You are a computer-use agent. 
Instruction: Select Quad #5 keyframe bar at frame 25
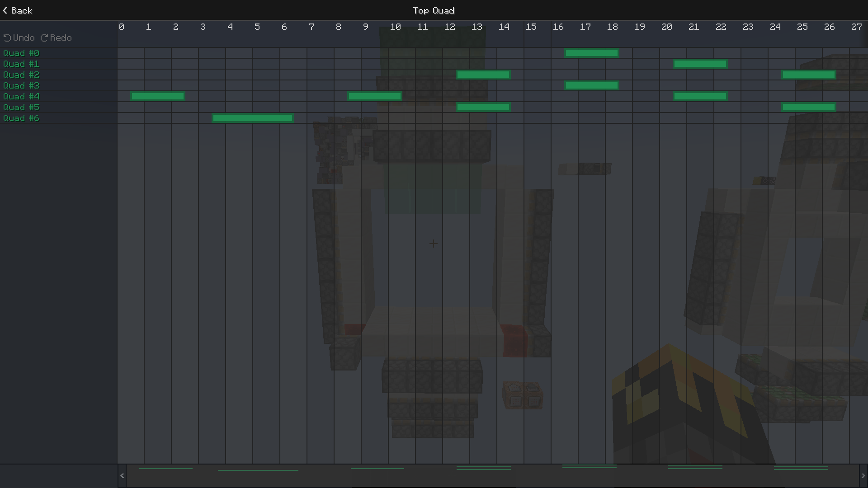[x=809, y=107]
